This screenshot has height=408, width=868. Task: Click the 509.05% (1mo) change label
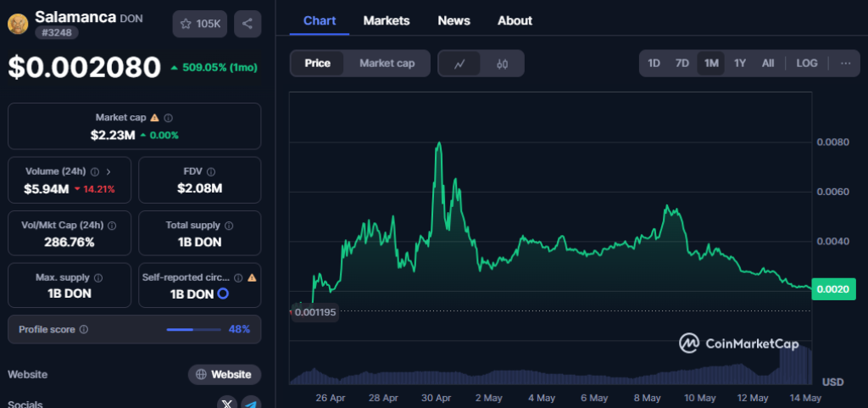point(214,68)
